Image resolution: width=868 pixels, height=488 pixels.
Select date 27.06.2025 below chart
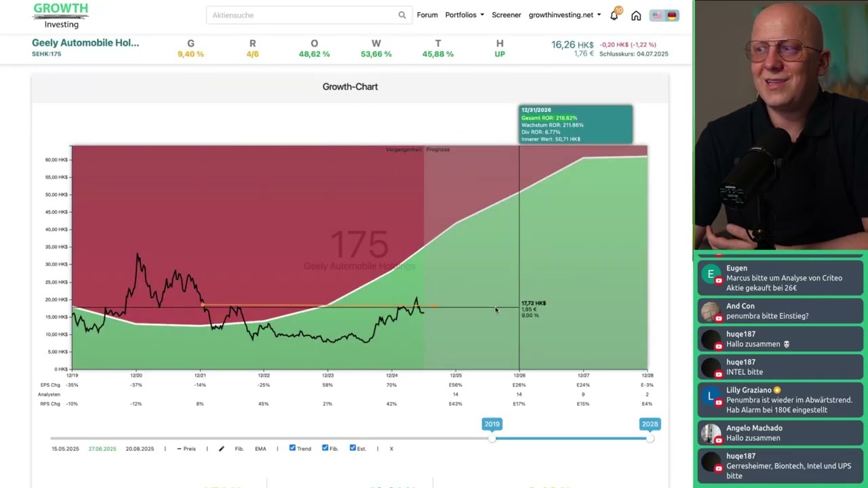[x=102, y=449]
